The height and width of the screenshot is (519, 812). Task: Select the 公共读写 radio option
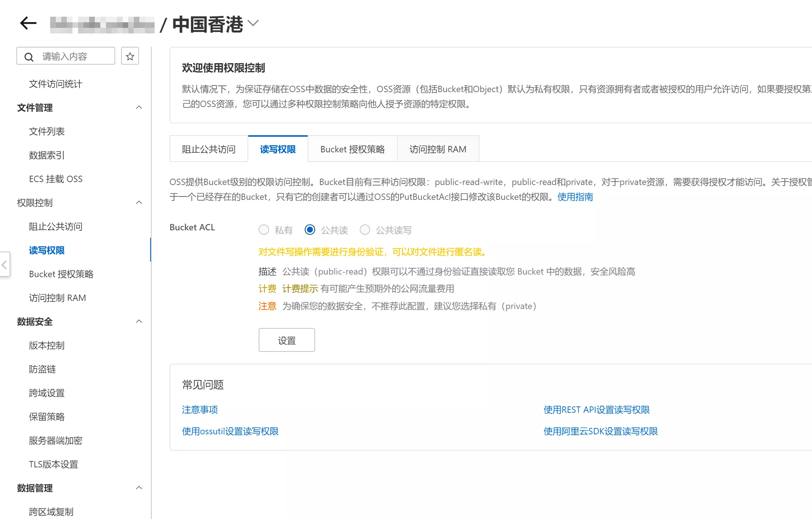[x=365, y=230]
